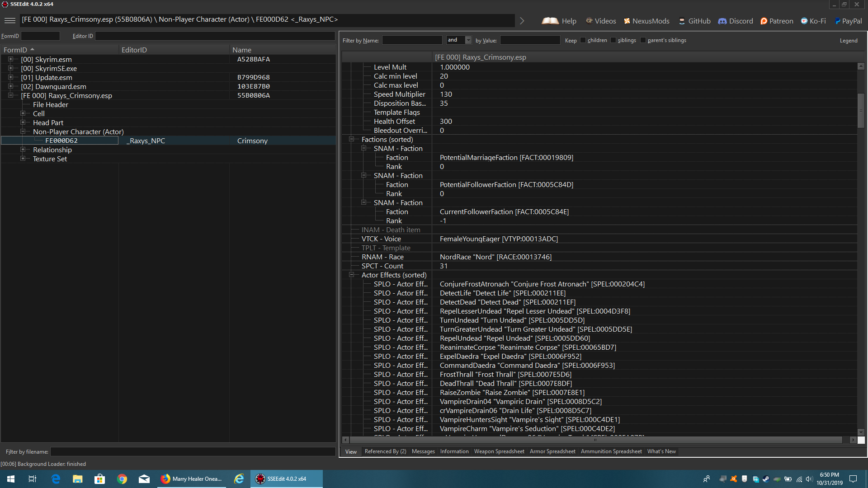
Task: Click the vertical scrollbar in record view
Action: (861, 111)
